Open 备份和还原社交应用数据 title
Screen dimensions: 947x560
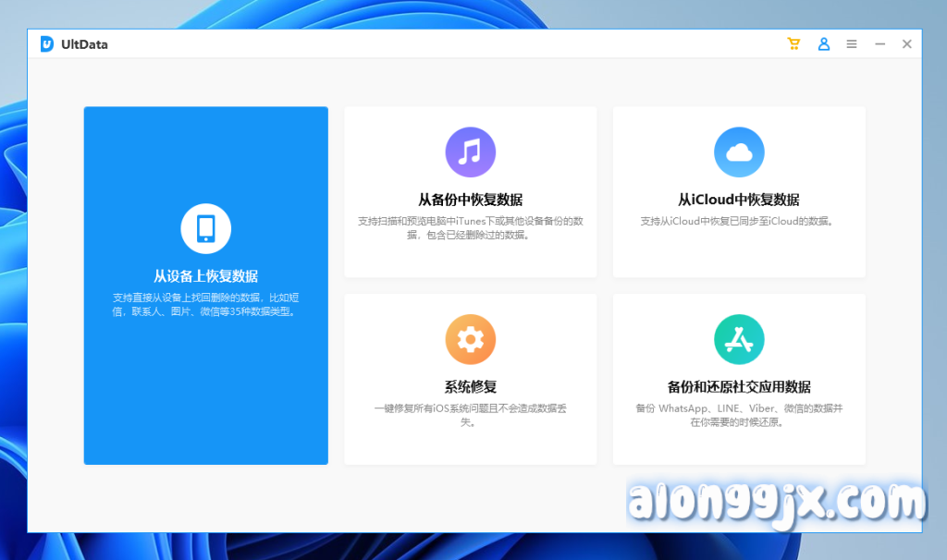[x=738, y=387]
